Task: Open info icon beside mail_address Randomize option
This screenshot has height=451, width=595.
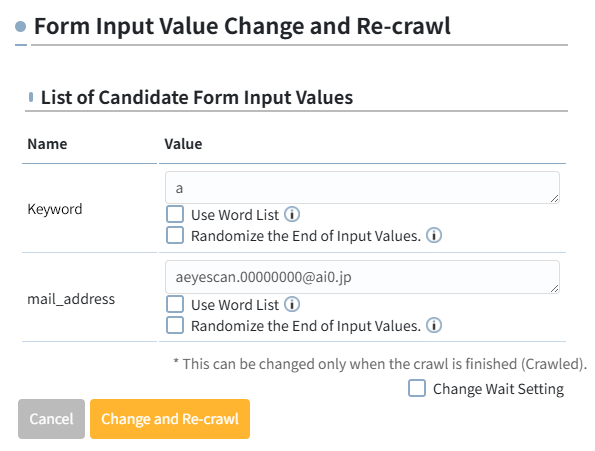Action: tap(434, 325)
